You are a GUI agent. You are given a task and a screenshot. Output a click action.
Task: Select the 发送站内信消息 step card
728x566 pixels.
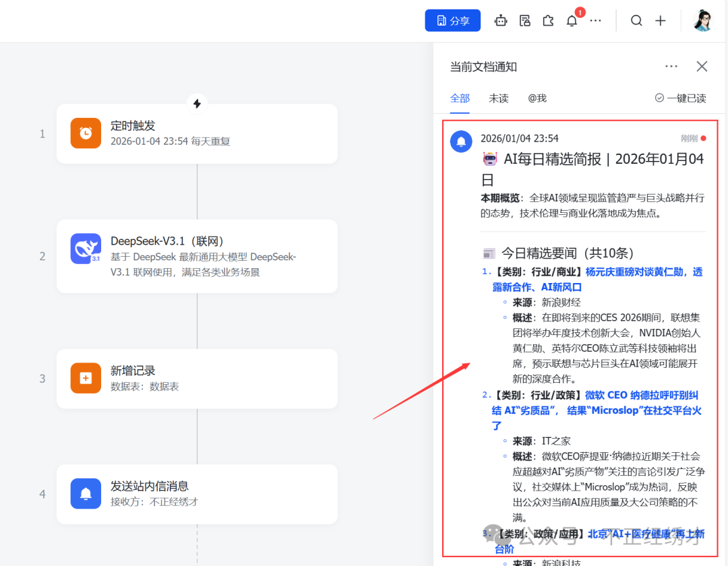(197, 494)
